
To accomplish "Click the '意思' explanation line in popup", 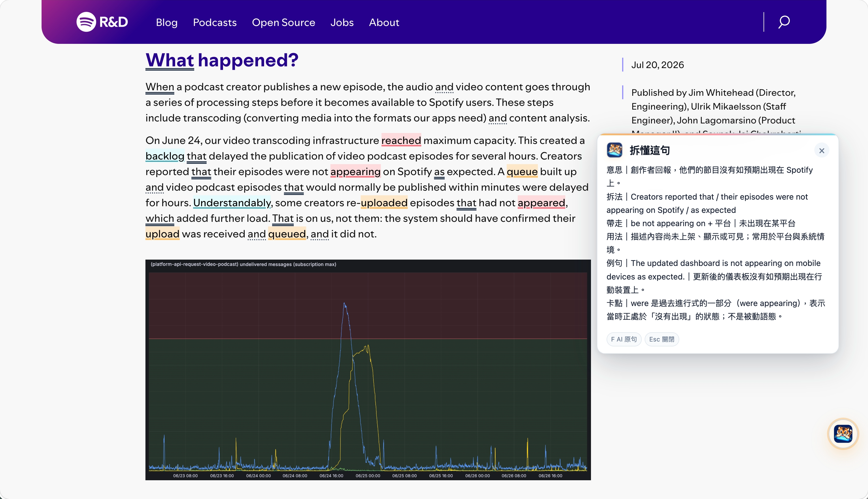I will click(x=710, y=177).
